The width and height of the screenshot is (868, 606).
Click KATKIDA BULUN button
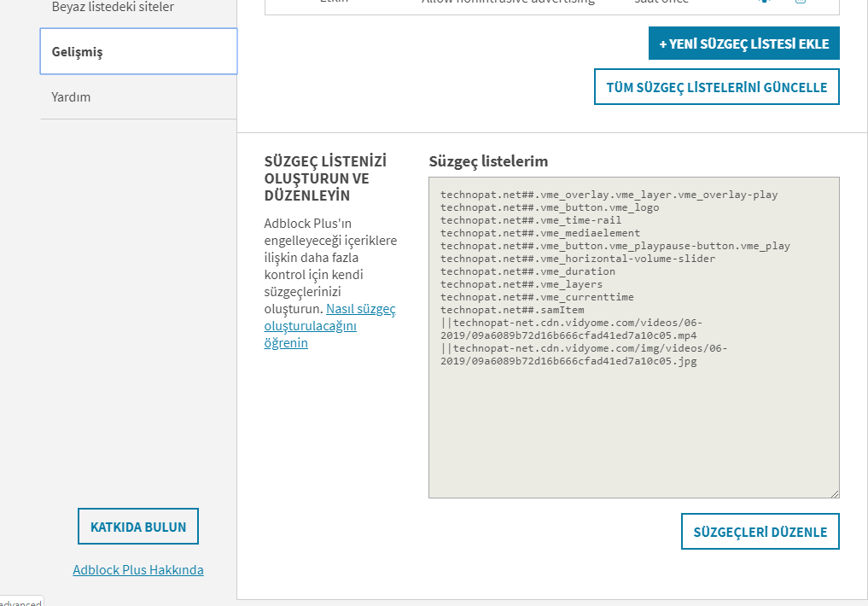click(138, 527)
